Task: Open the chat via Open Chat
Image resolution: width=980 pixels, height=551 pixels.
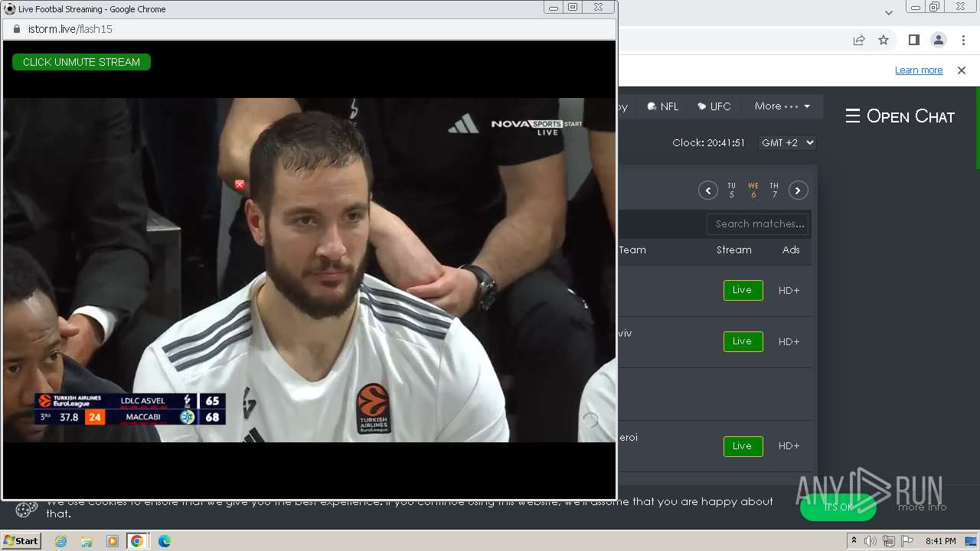Action: 910,116
